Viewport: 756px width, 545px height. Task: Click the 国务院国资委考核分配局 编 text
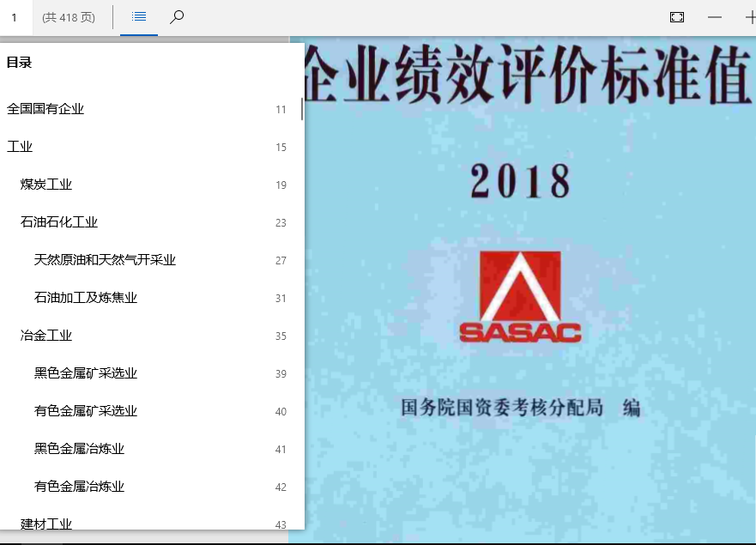[x=521, y=408]
